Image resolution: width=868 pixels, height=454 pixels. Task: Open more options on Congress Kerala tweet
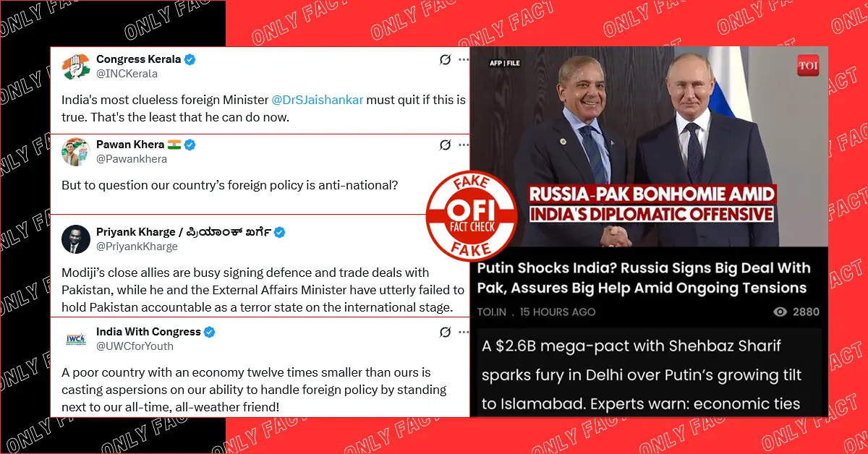(463, 60)
